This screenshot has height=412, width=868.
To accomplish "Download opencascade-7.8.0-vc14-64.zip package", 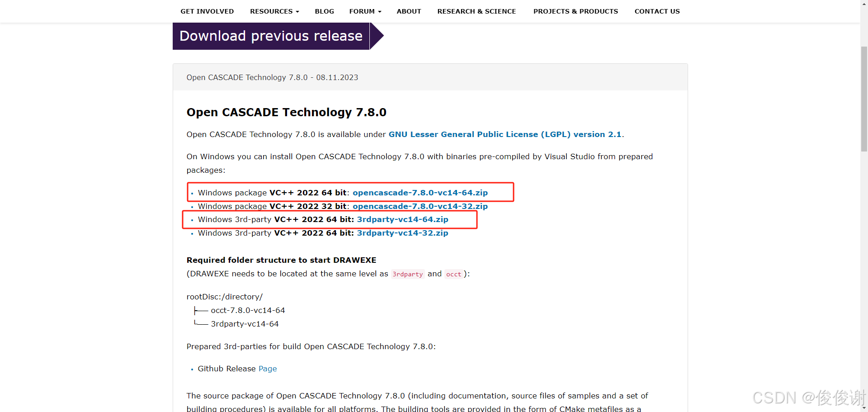I will pos(420,192).
